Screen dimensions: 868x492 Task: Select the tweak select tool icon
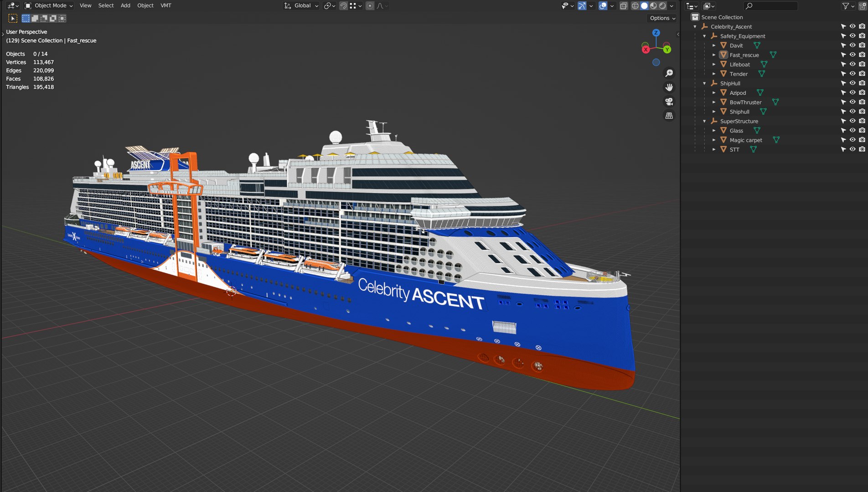[x=13, y=18]
